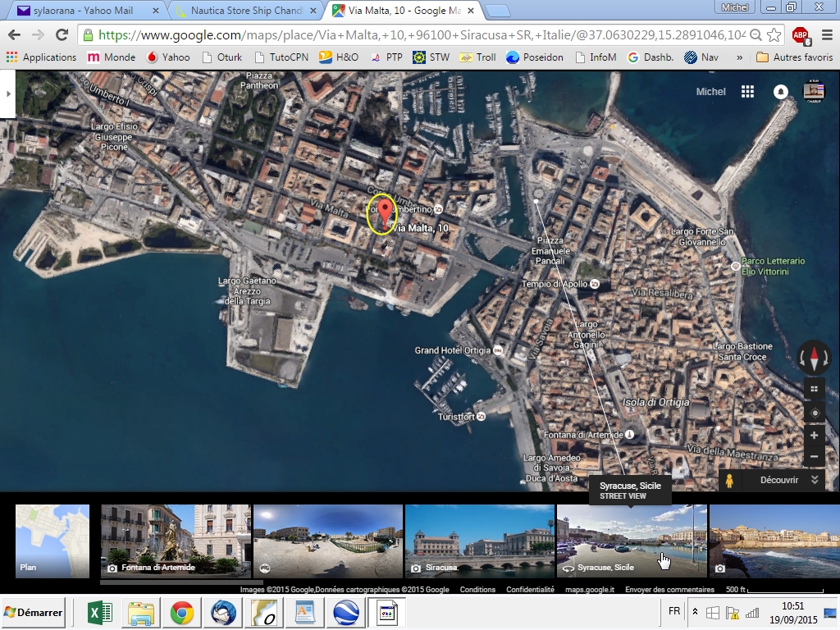The width and height of the screenshot is (840, 630).
Task: Open the Google apps grid
Action: coord(747,92)
